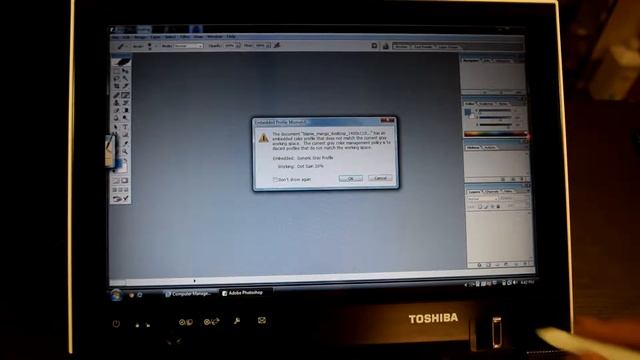Click the foreground color swatch in toolbox
640x360 pixels.
tap(118, 163)
